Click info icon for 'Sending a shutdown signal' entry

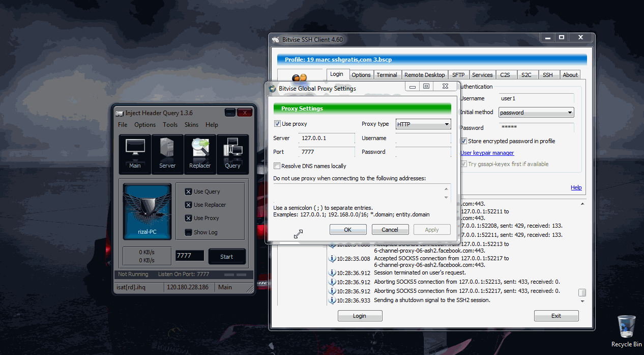(x=332, y=300)
